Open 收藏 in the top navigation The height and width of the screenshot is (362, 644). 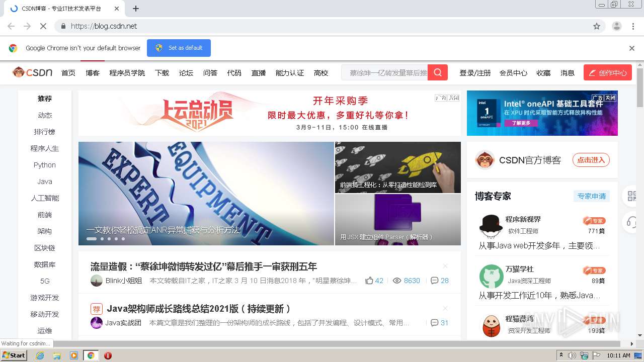tap(543, 73)
